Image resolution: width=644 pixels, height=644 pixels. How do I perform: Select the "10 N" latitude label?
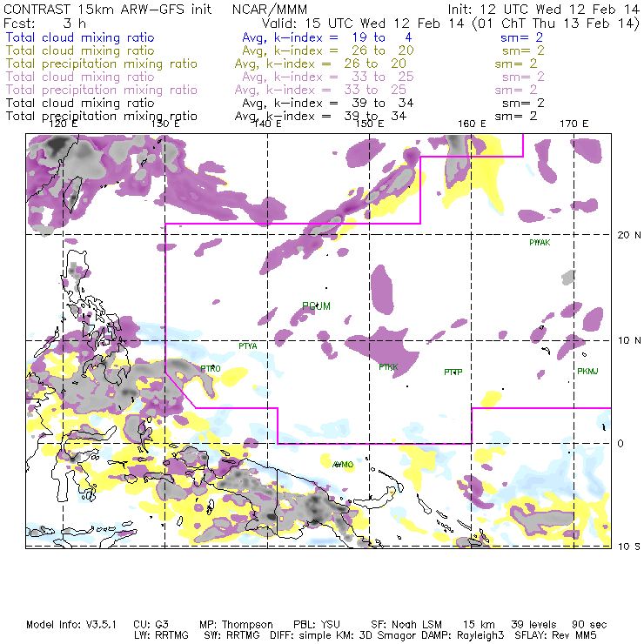tap(629, 340)
